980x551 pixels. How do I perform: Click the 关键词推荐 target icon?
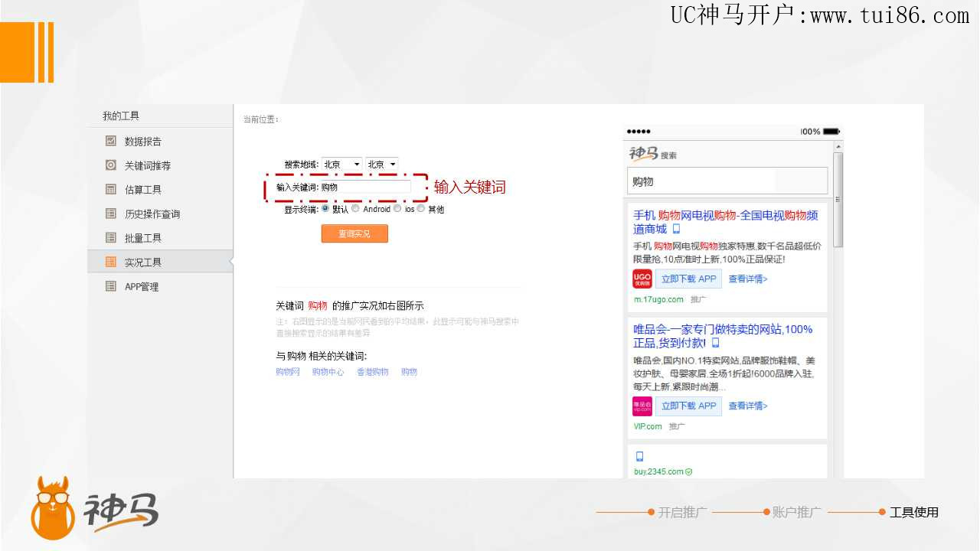point(111,165)
